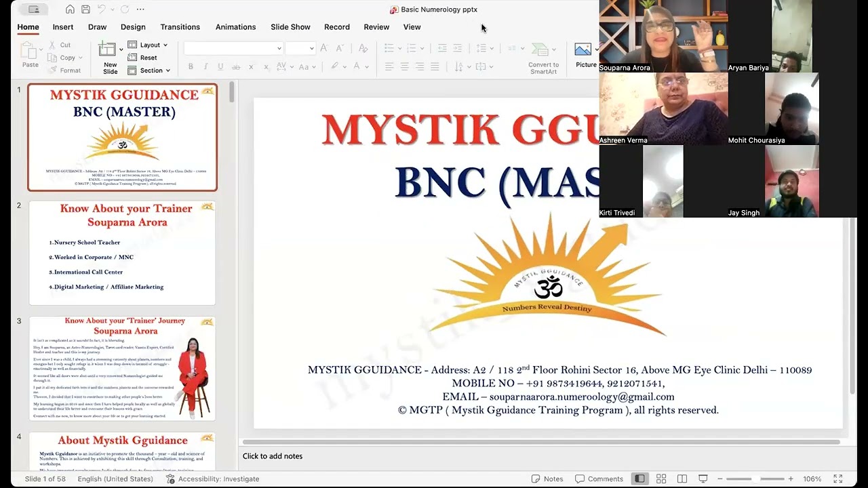Image resolution: width=868 pixels, height=488 pixels.
Task: Switch to Reading view
Action: coord(682,479)
